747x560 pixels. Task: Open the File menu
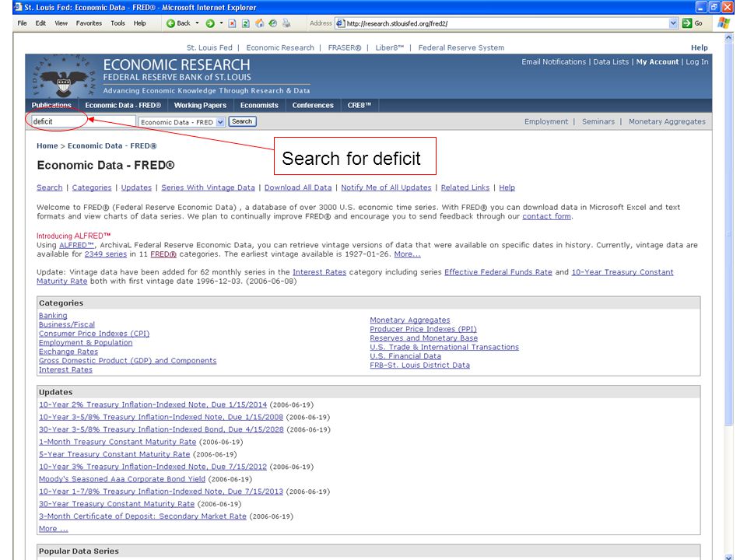[22, 23]
